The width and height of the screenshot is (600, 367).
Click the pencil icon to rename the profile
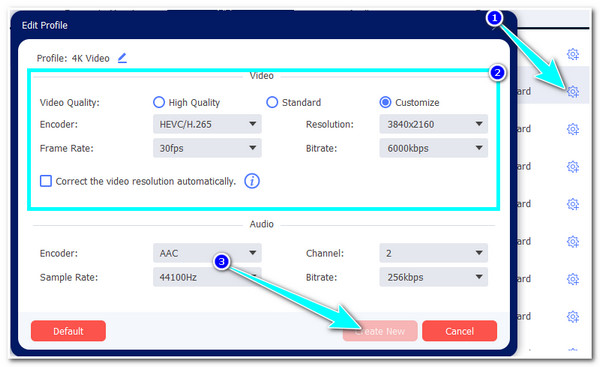122,58
